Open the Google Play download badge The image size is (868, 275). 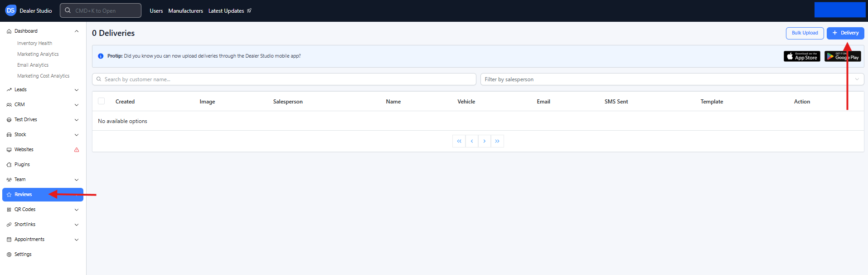click(x=843, y=56)
